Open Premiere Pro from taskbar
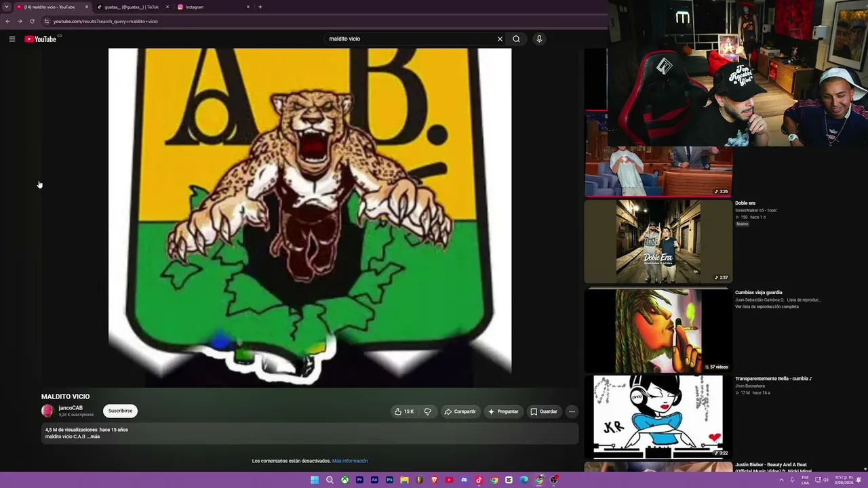The width and height of the screenshot is (868, 488). [x=359, y=480]
